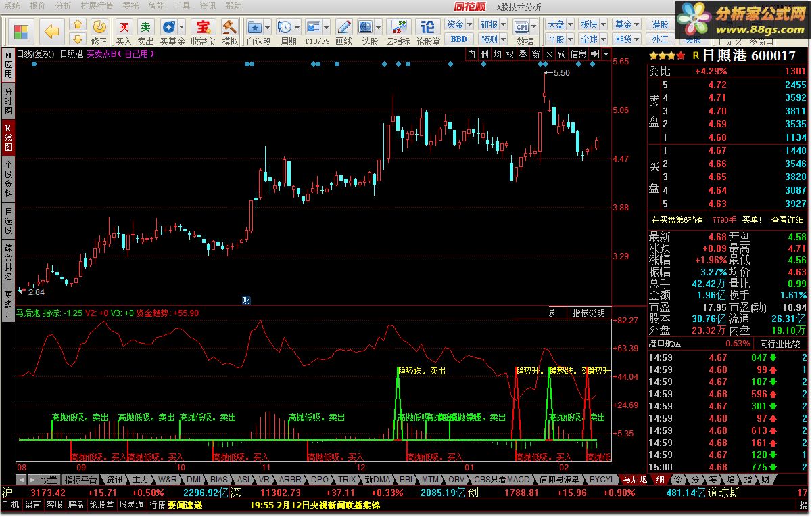The width and height of the screenshot is (812, 517).
Task: Click the BBD toolbar button
Action: coord(458,39)
